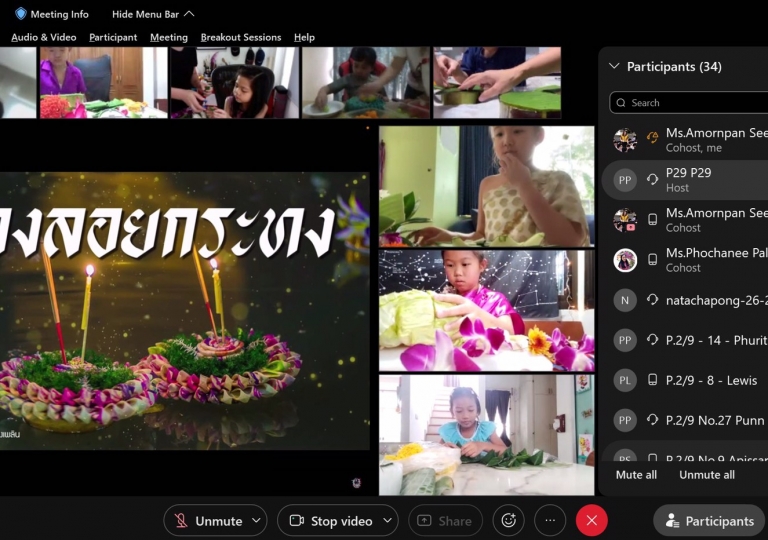Open the Participant menu
This screenshot has height=540, width=768.
[x=113, y=37]
